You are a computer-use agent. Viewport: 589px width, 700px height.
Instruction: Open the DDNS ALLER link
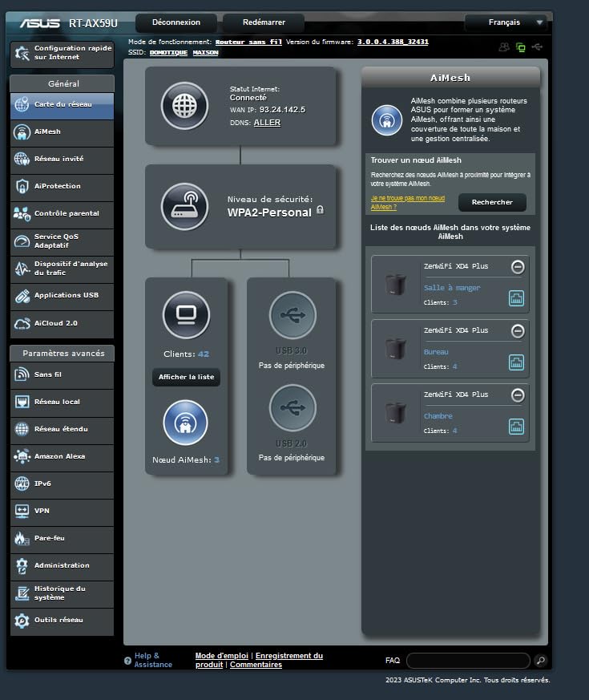point(267,123)
